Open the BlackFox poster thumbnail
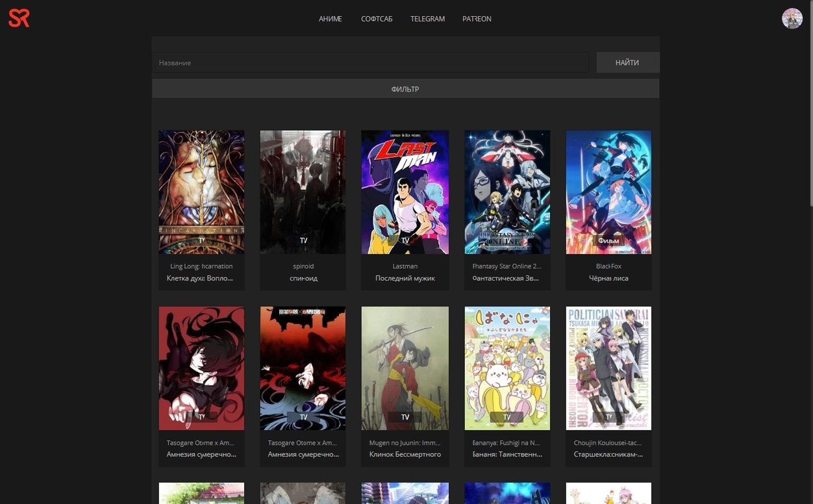This screenshot has height=504, width=813. coord(608,192)
